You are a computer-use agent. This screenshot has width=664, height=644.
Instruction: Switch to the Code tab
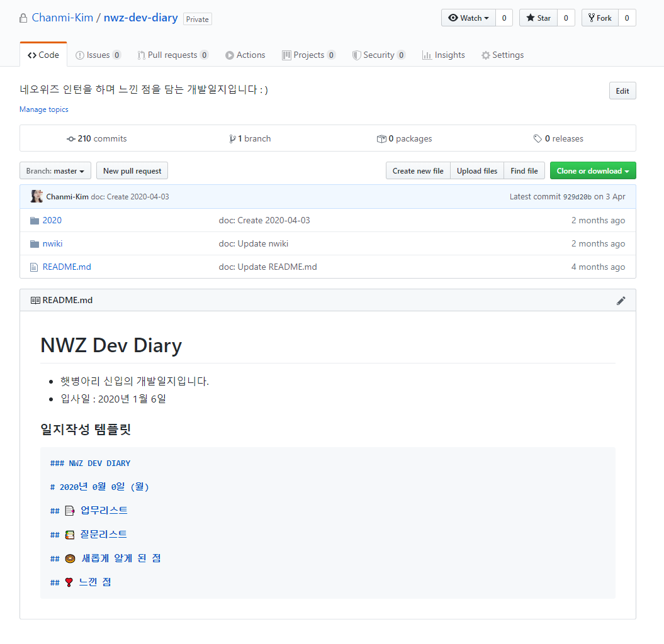click(x=43, y=55)
